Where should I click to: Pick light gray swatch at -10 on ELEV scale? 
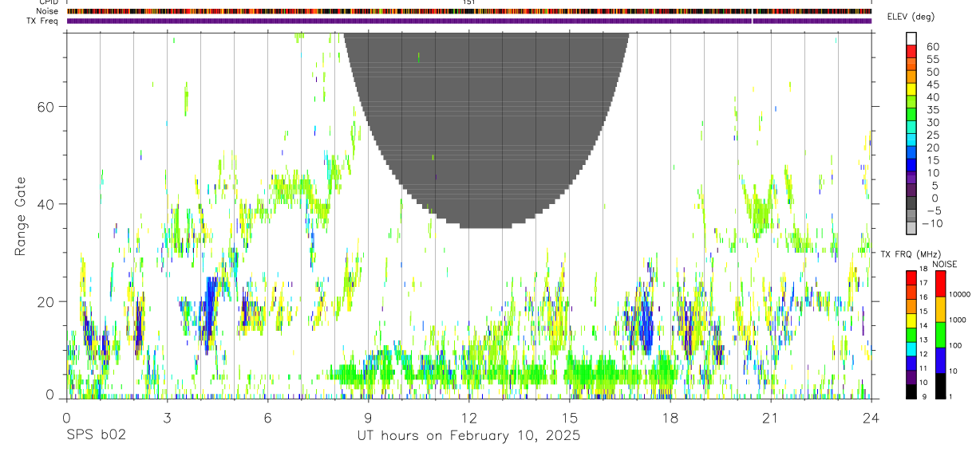(911, 229)
